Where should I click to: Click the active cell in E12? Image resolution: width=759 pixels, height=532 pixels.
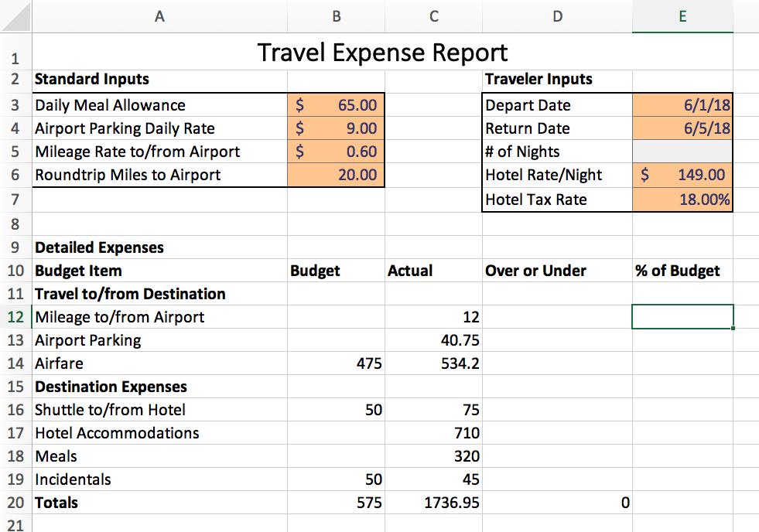point(682,317)
